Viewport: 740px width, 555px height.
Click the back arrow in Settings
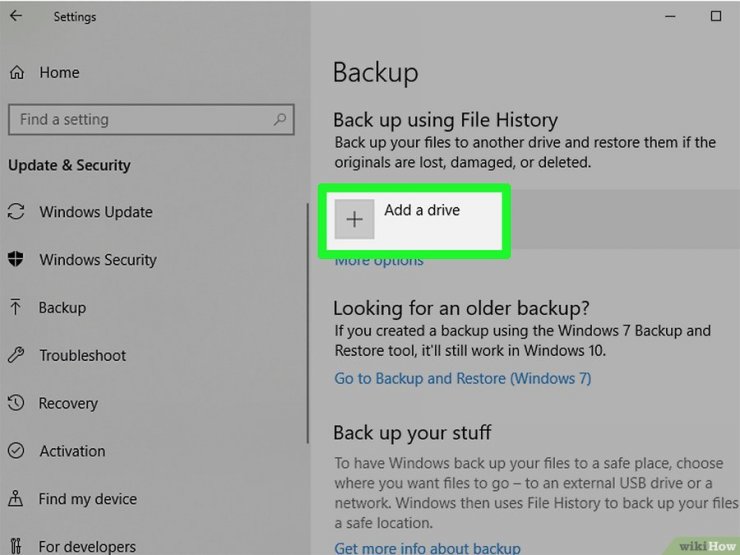16,16
